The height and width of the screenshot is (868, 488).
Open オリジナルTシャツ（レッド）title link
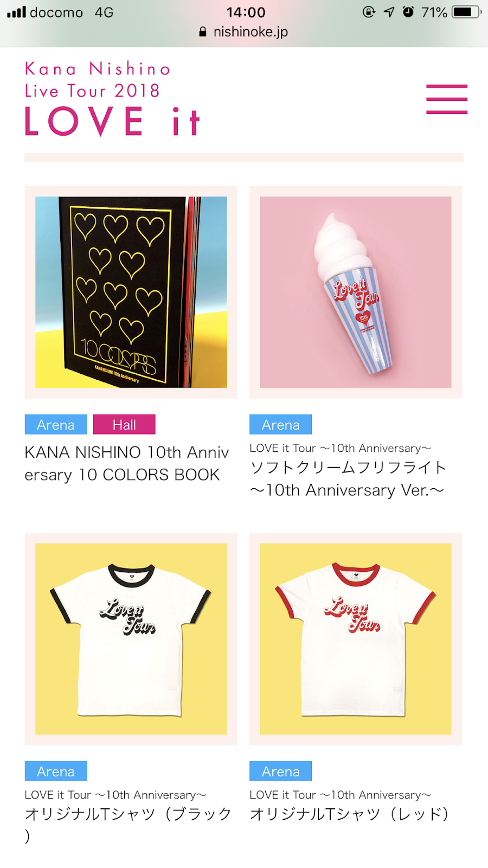pyautogui.click(x=350, y=814)
